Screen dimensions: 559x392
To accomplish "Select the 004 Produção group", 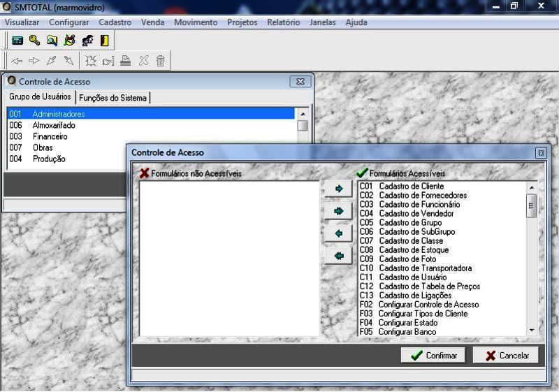I will pyautogui.click(x=67, y=159).
